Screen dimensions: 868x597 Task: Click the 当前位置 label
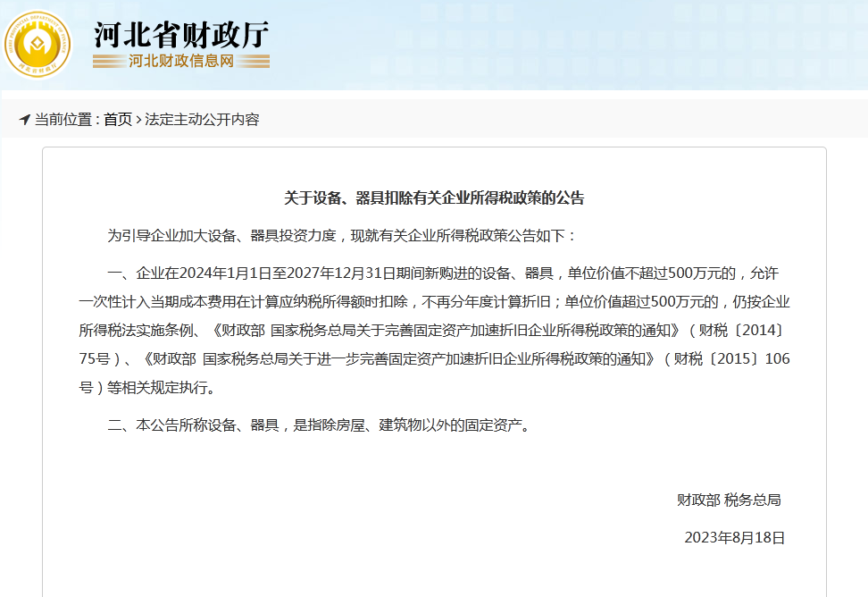[x=63, y=119]
